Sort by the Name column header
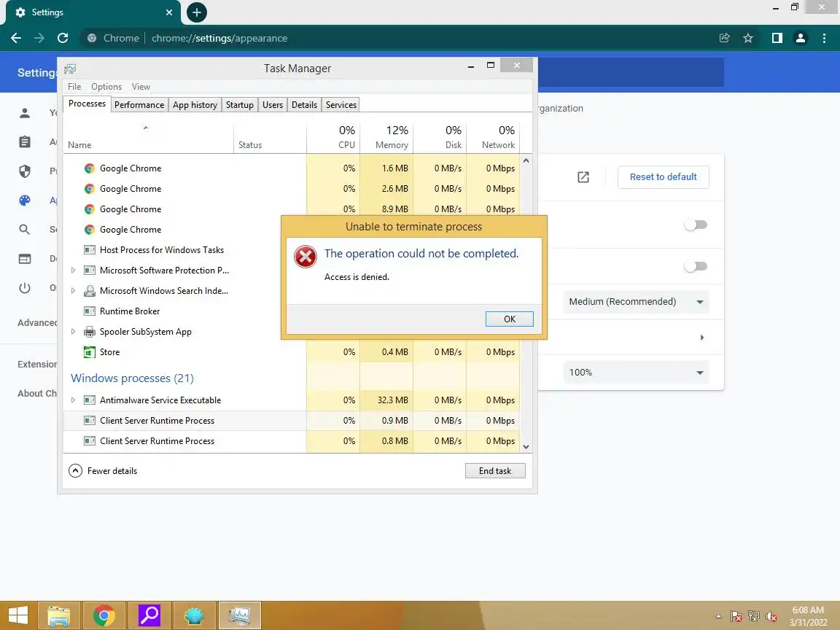Viewport: 840px width, 630px height. pos(149,137)
